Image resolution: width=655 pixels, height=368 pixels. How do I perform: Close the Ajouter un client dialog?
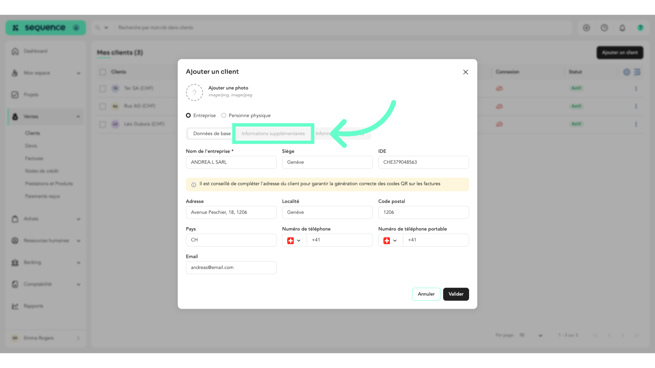(x=465, y=72)
